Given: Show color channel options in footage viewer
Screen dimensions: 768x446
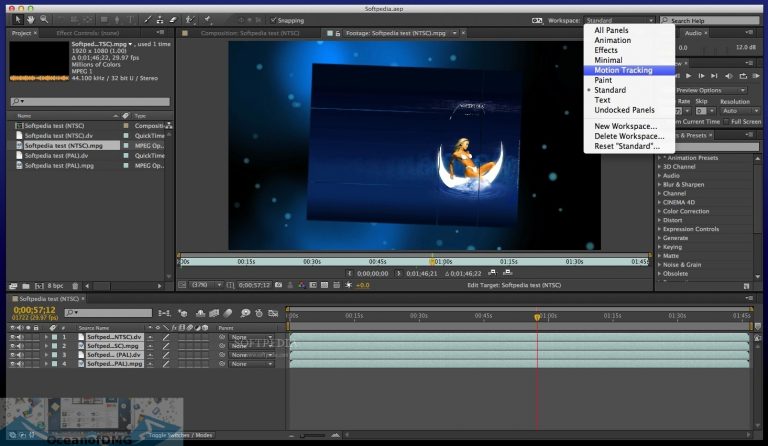Looking at the screenshot, I should pyautogui.click(x=301, y=285).
